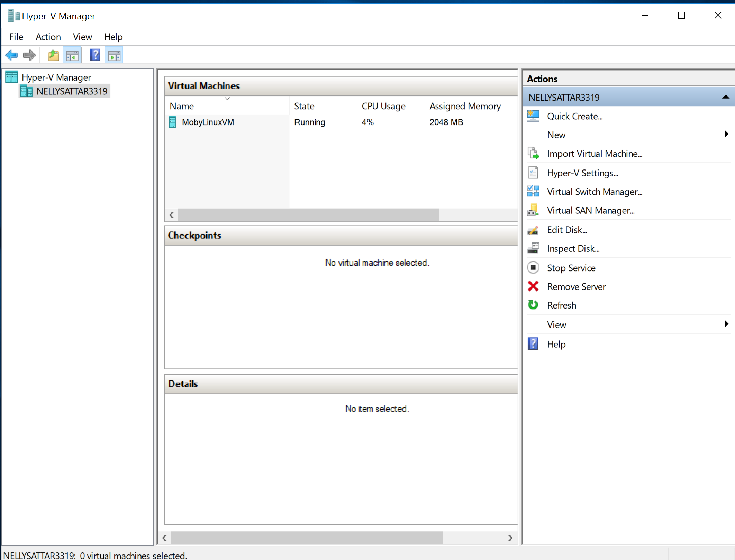Image resolution: width=735 pixels, height=560 pixels.
Task: Click the Up one level folder icon
Action: pos(53,55)
